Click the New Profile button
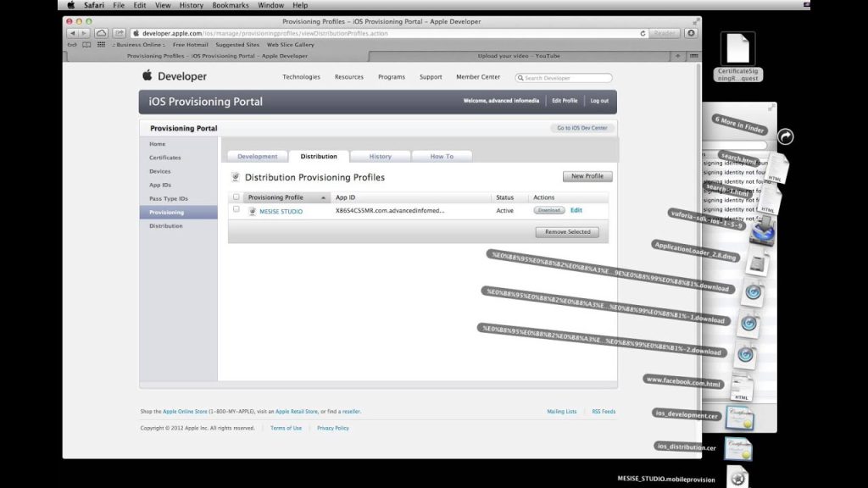The width and height of the screenshot is (868, 488). pyautogui.click(x=587, y=176)
